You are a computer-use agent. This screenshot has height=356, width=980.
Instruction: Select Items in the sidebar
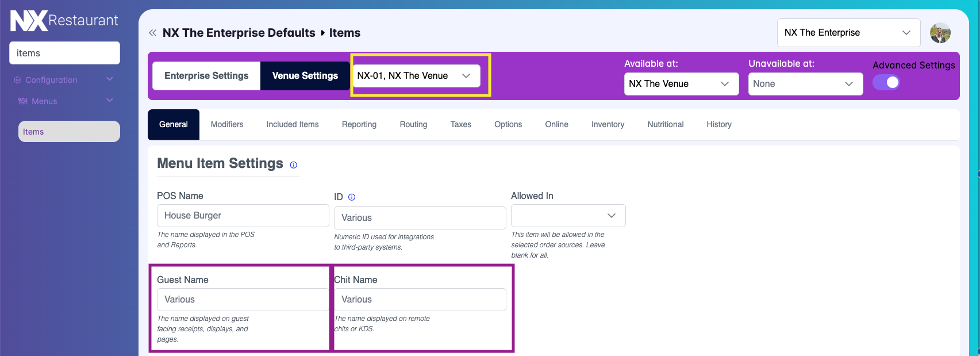[x=69, y=132]
